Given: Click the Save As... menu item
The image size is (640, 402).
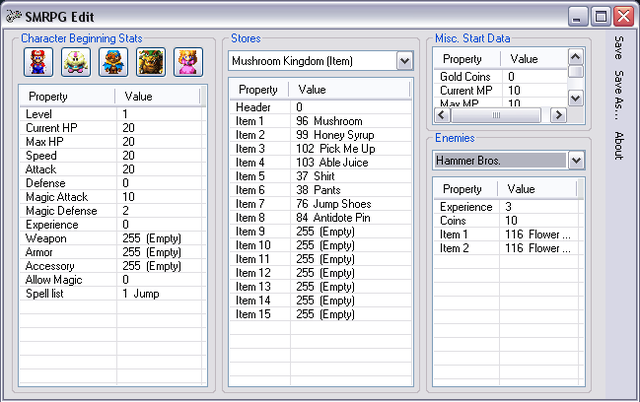Looking at the screenshot, I should click(x=619, y=95).
